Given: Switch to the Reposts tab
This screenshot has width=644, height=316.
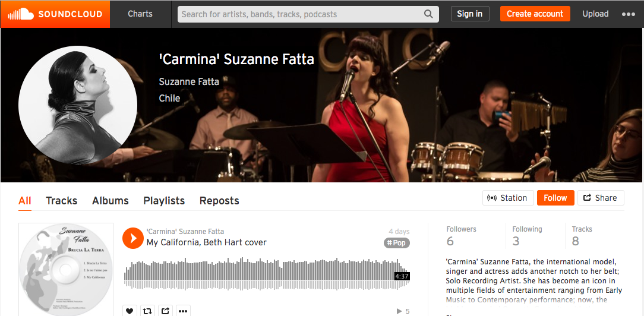Looking at the screenshot, I should 219,201.
